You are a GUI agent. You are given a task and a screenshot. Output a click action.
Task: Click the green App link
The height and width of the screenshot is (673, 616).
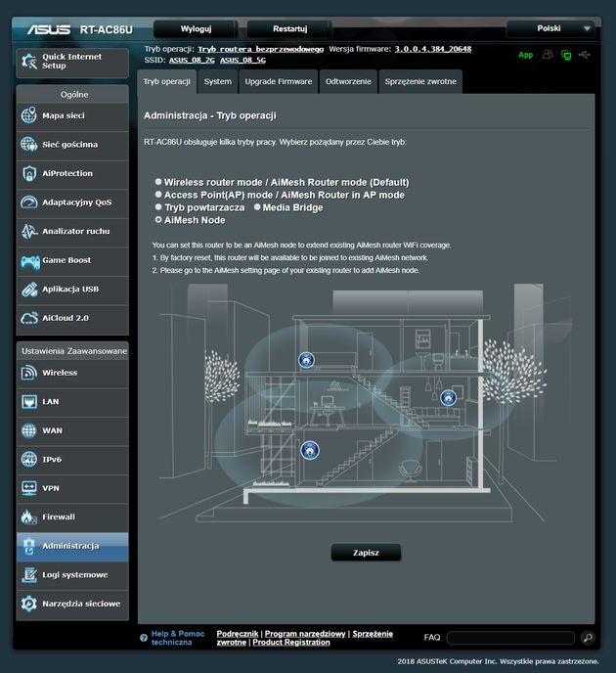coord(525,55)
